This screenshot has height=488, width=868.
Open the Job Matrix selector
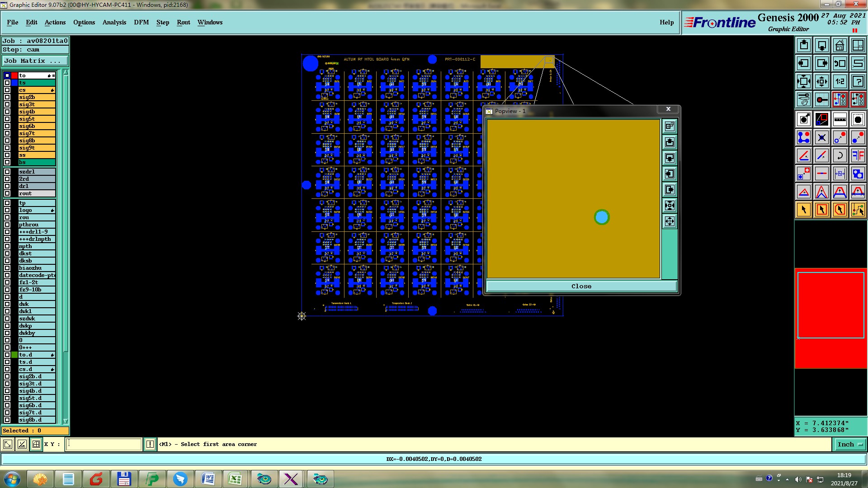pos(35,61)
